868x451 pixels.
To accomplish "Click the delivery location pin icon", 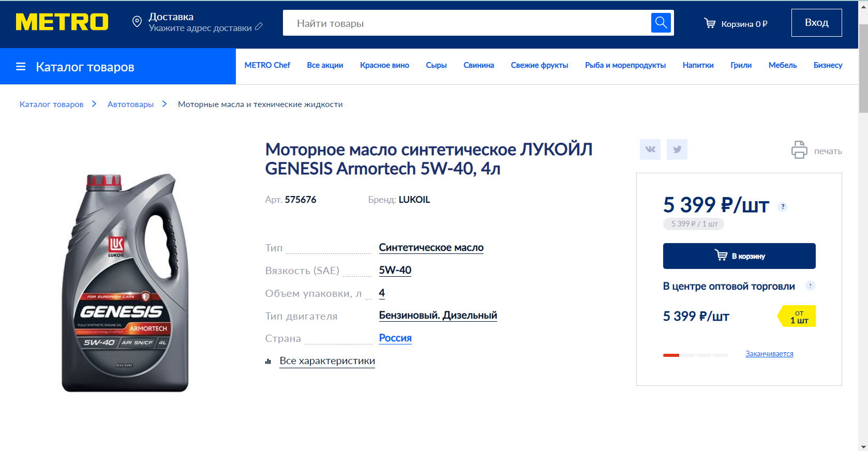I will 137,22.
